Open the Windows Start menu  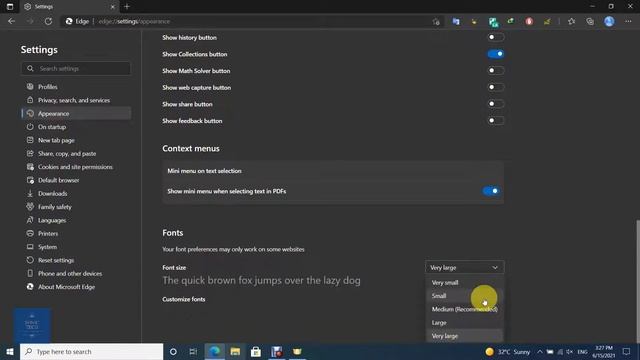click(10, 351)
